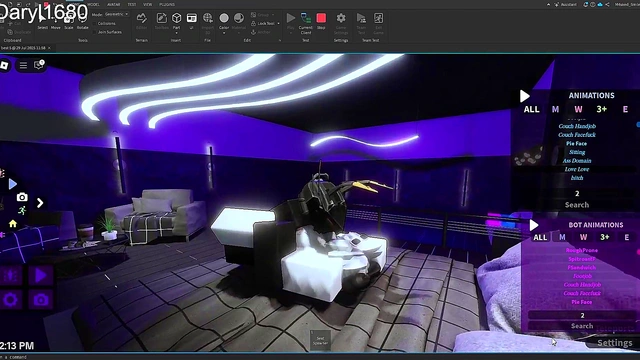Click the Search field in Animations panel
The width and height of the screenshot is (640, 360).
pos(577,205)
